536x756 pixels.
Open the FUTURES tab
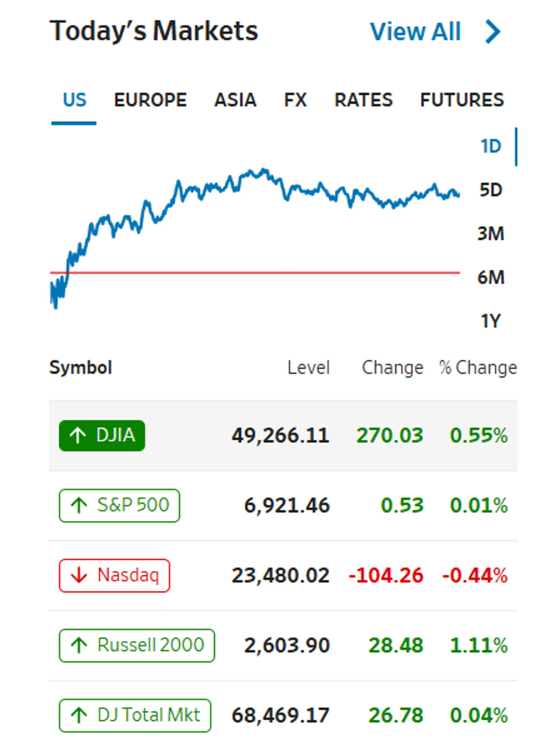462,100
